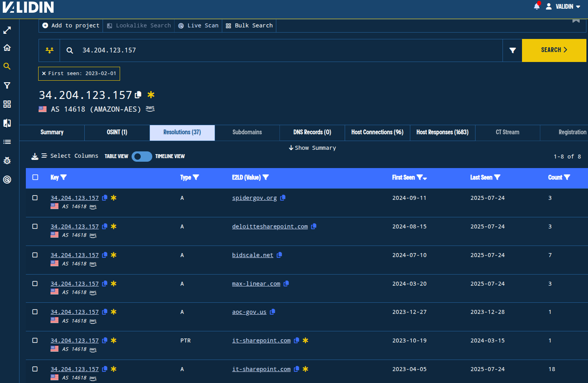Open Select Columns menu

[x=70, y=156]
